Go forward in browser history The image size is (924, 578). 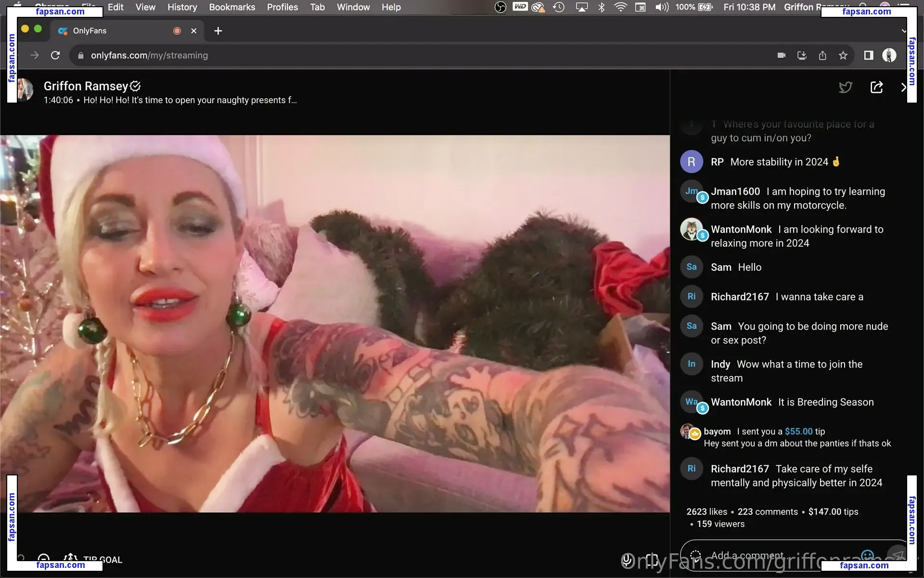click(x=35, y=55)
